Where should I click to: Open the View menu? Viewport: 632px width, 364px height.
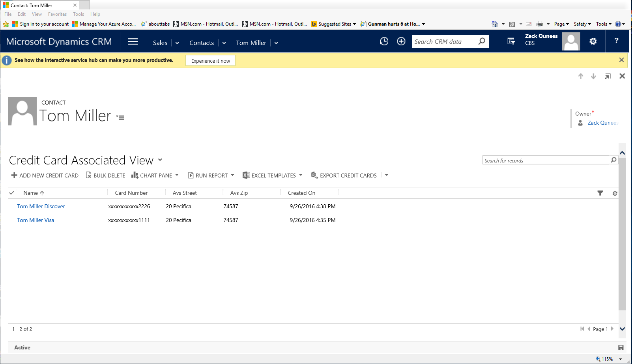(x=37, y=14)
